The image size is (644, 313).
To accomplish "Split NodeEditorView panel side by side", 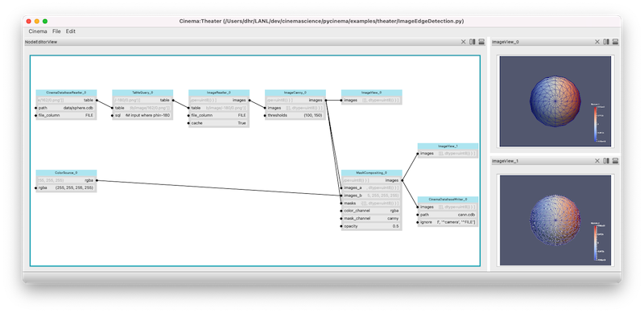I will tap(473, 42).
